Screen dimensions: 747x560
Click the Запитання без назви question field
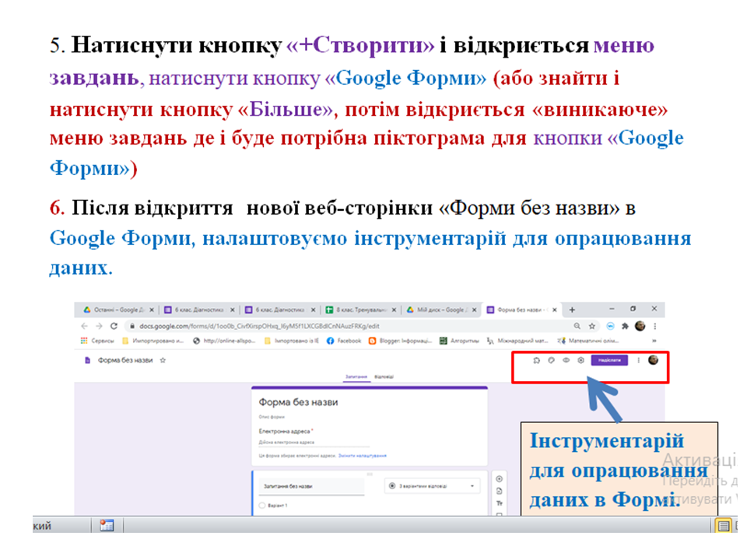tap(312, 486)
